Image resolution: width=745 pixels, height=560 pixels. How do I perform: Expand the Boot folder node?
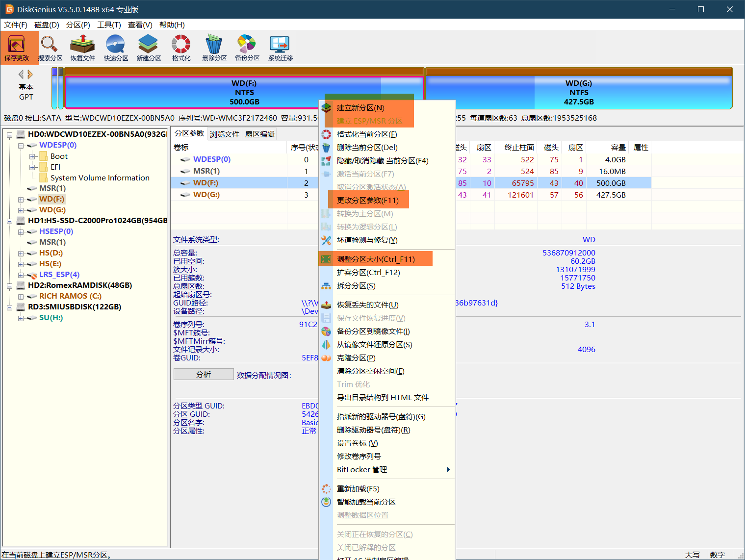point(32,156)
